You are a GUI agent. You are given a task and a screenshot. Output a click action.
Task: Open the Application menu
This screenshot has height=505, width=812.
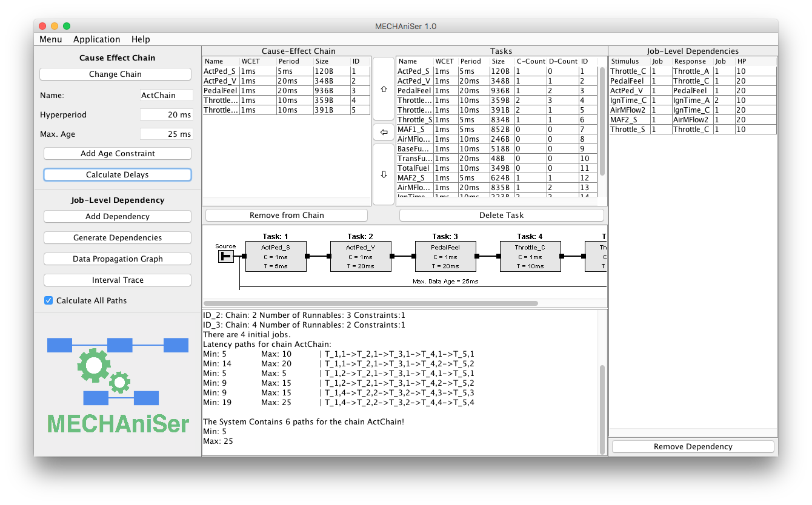(x=96, y=39)
